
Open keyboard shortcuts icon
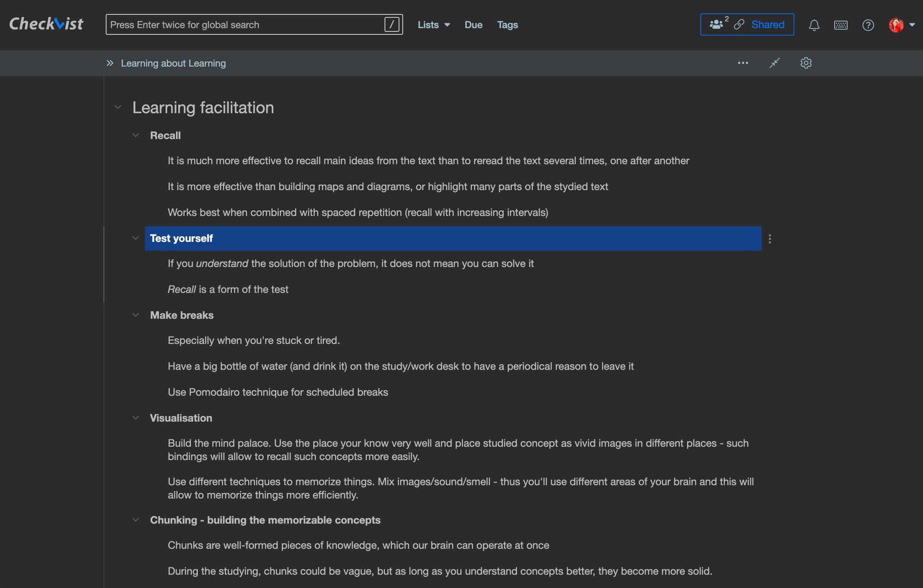coord(841,25)
